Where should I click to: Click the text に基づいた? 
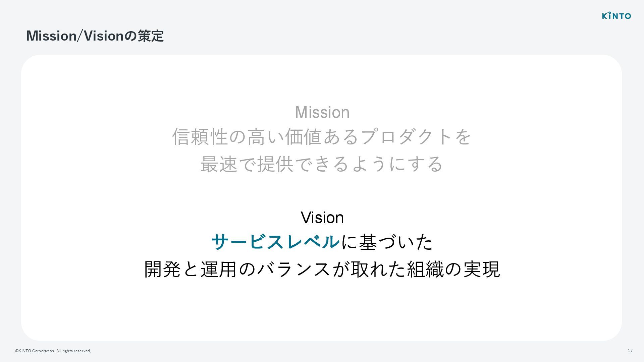(387, 242)
